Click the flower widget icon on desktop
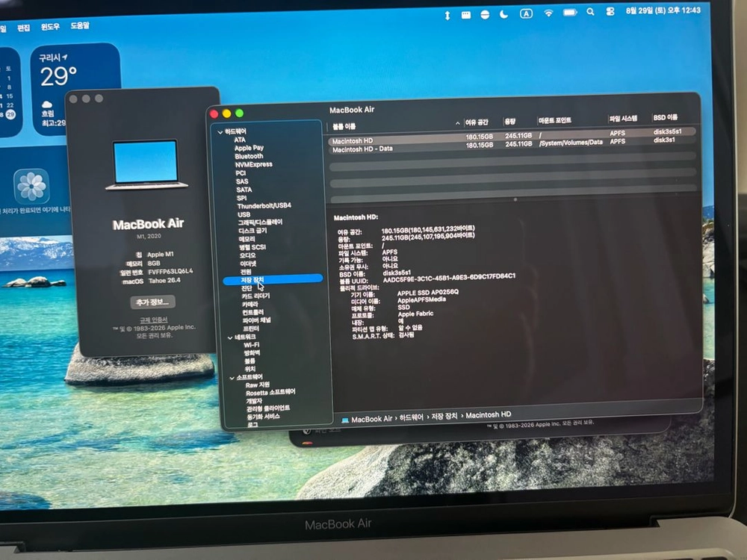747x560 pixels. pyautogui.click(x=31, y=186)
